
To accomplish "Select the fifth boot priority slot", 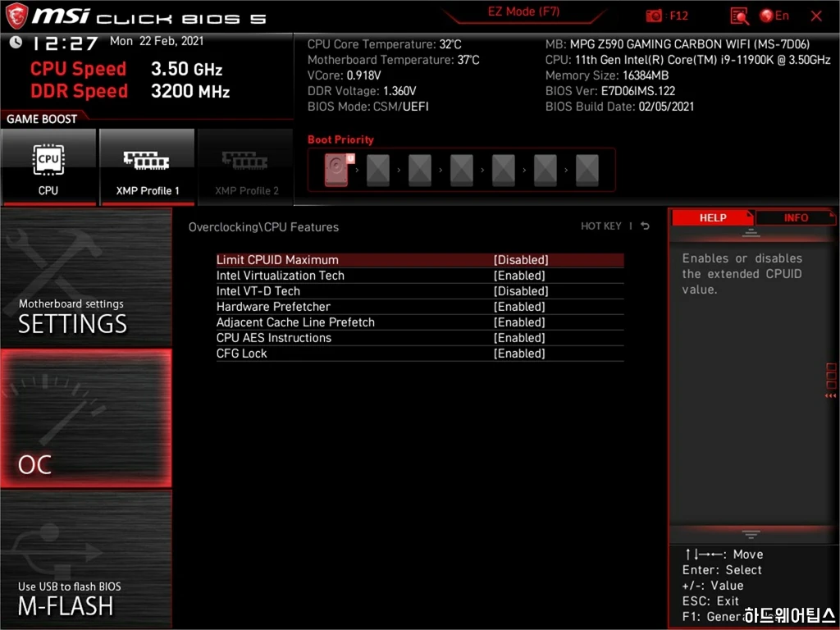I will coord(504,171).
